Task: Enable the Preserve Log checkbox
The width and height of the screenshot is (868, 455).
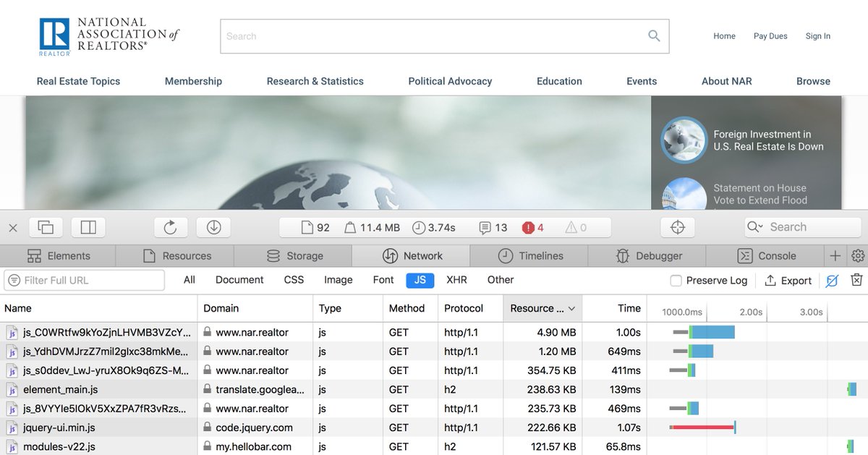Action: pyautogui.click(x=676, y=281)
